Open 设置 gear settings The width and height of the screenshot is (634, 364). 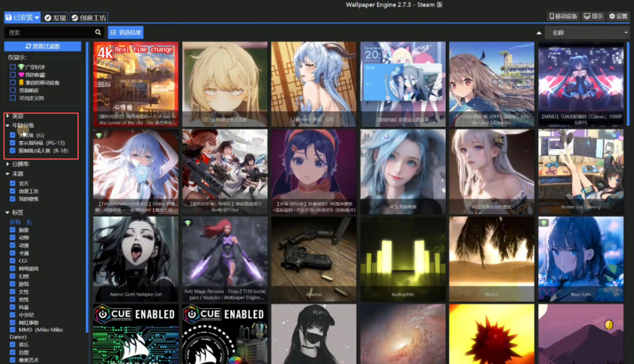[x=618, y=16]
